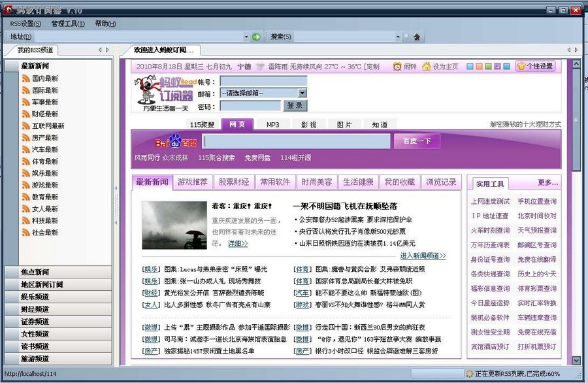Open the 科技最新 RSS feed
The image size is (588, 383).
[40, 220]
